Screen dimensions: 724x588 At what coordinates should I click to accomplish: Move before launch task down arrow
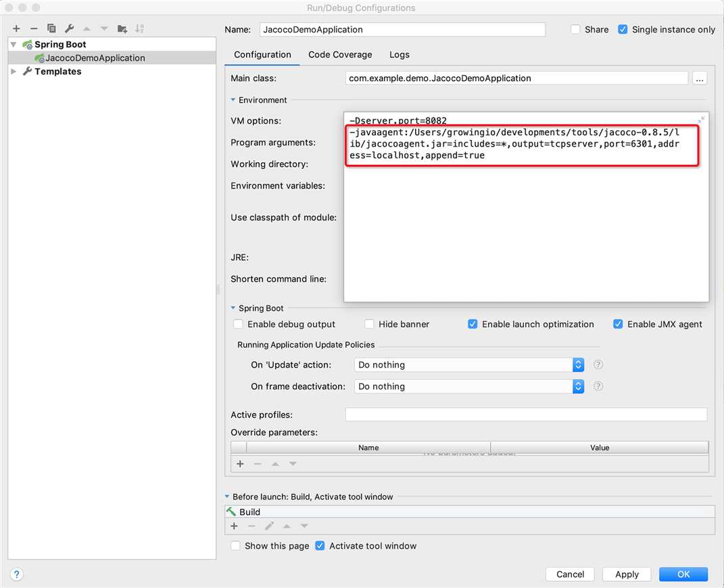click(304, 526)
